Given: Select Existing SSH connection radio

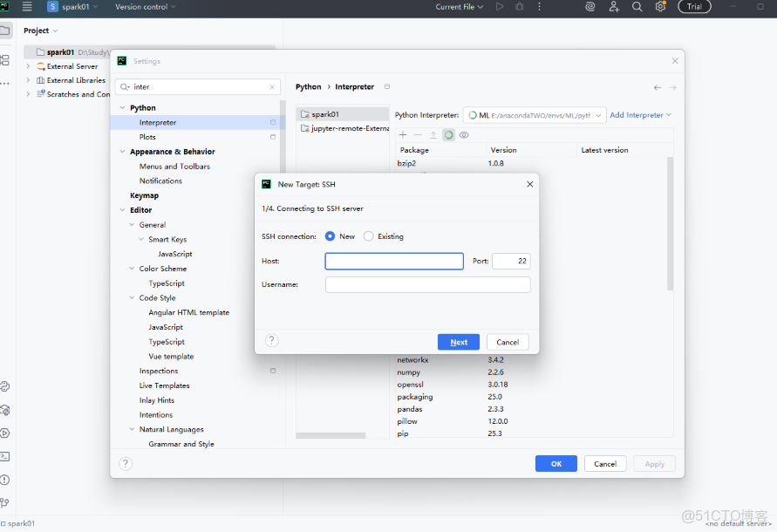Looking at the screenshot, I should (368, 236).
